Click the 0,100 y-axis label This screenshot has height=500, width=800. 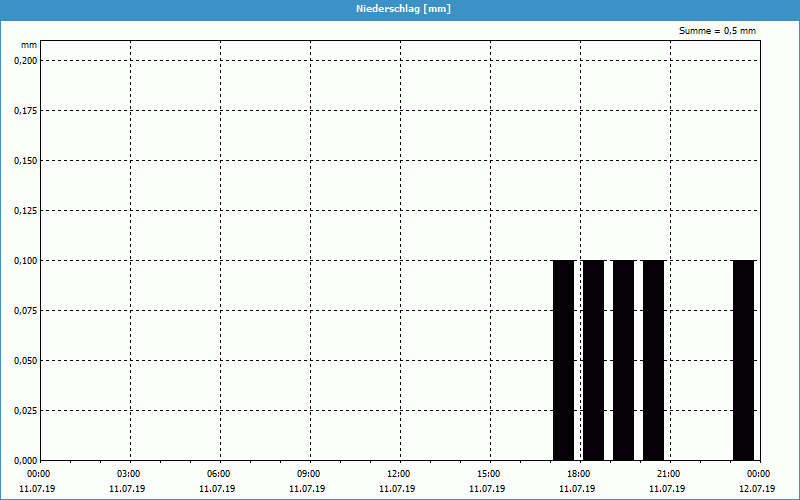click(x=26, y=261)
